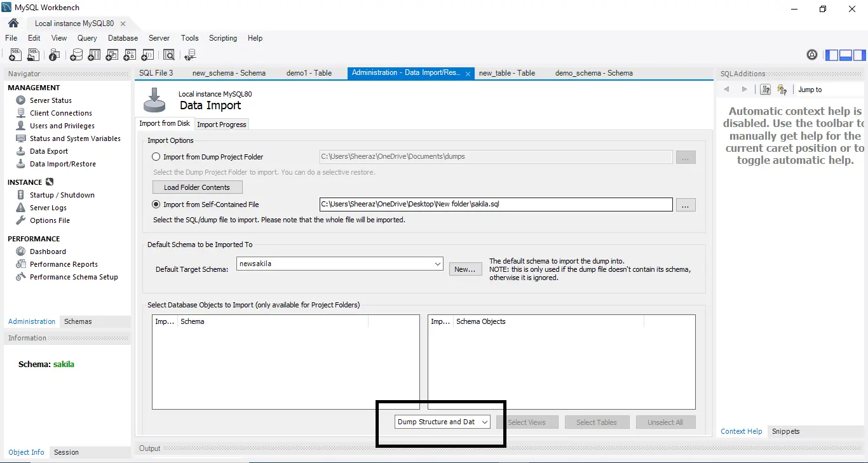Image resolution: width=868 pixels, height=463 pixels.
Task: Click the open SQL script file icon
Action: pyautogui.click(x=33, y=55)
